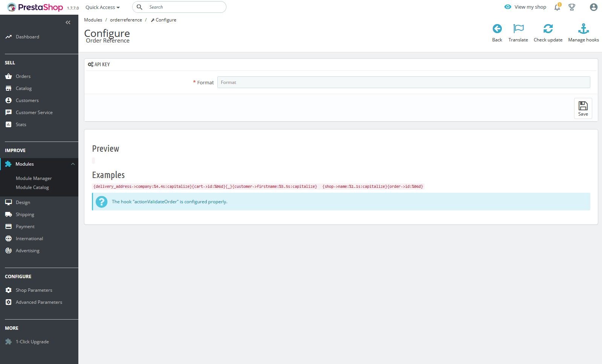Image resolution: width=602 pixels, height=364 pixels.
Task: Click orderreference breadcrumb link
Action: pos(126,20)
